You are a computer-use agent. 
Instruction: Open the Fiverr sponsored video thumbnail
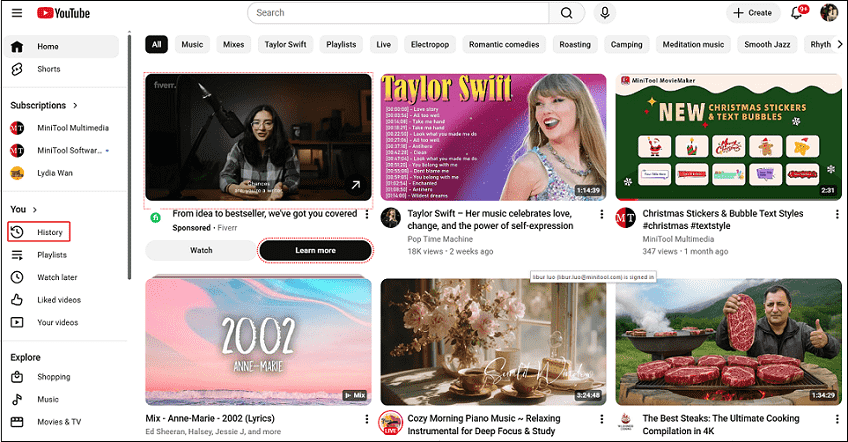[259, 137]
